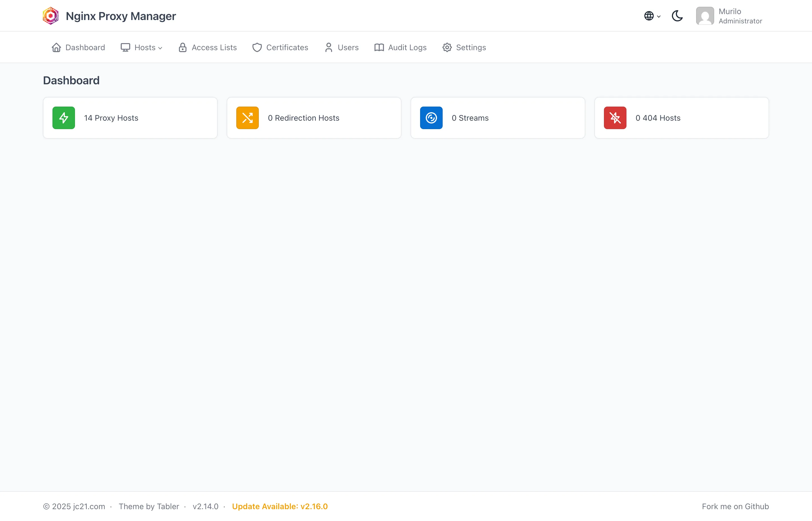Go to the Dashboard nav item

[x=78, y=47]
